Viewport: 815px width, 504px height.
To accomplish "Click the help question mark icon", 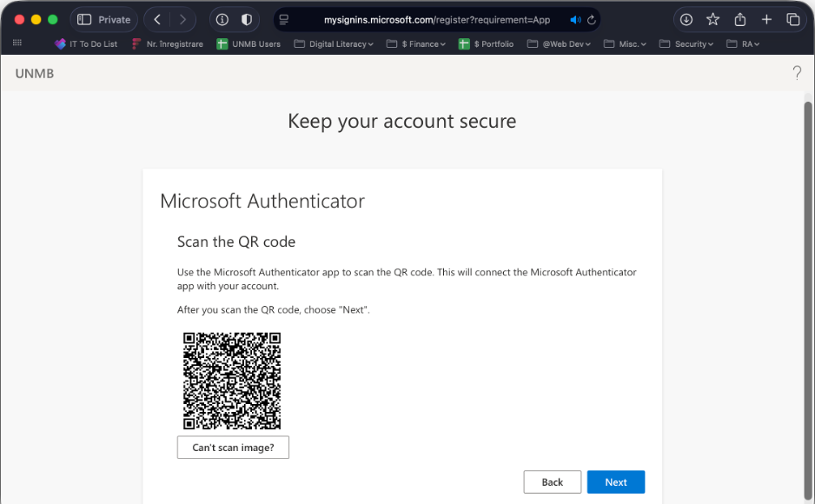I will (797, 73).
